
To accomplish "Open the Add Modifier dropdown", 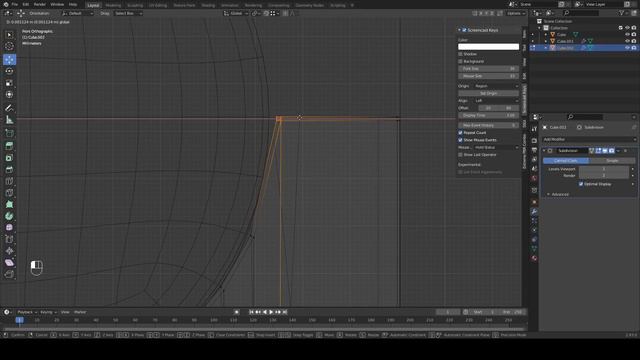I will (x=589, y=139).
